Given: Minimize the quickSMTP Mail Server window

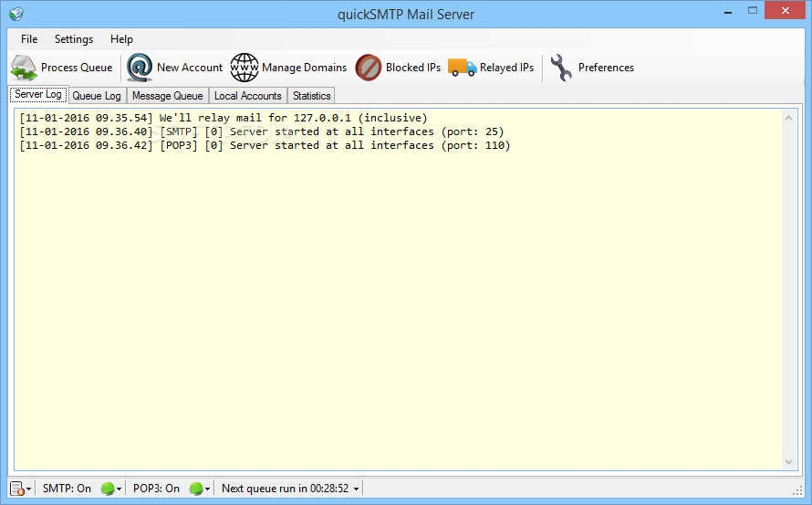Looking at the screenshot, I should [x=728, y=11].
